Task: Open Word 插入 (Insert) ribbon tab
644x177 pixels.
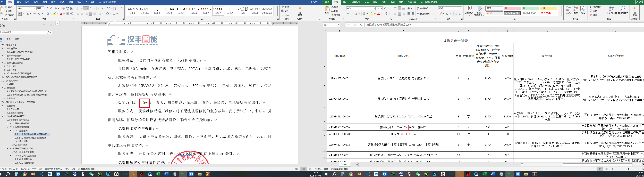Action: tap(19, 2)
